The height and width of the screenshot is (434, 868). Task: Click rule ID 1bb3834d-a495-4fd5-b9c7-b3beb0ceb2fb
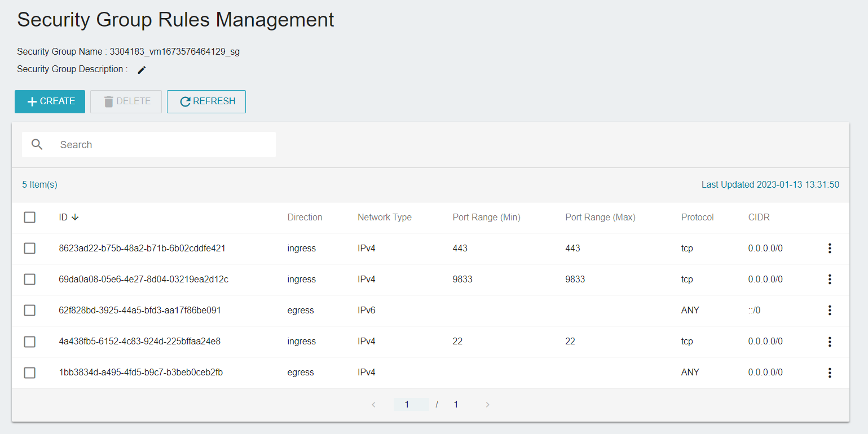[x=141, y=373]
